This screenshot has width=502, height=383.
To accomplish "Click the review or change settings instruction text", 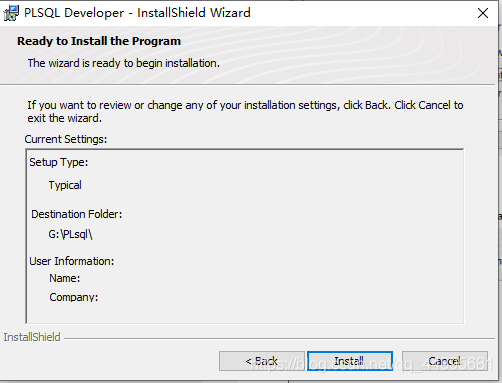I will (x=245, y=112).
